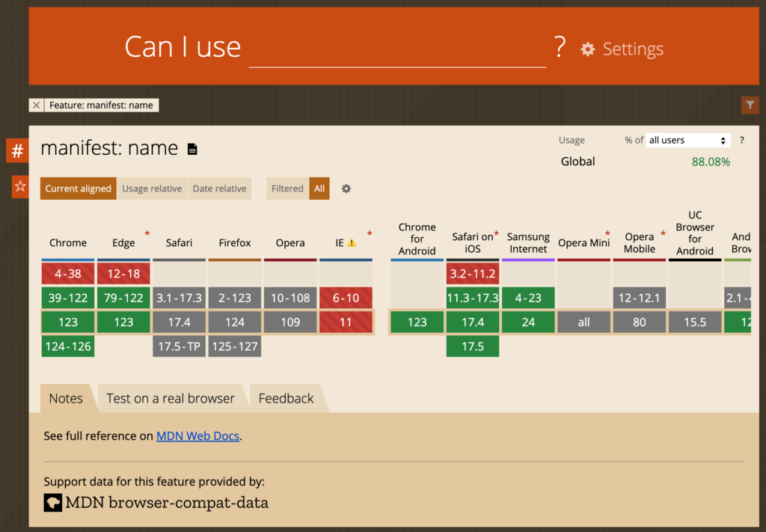
Task: Select the All browsers option
Action: 319,189
